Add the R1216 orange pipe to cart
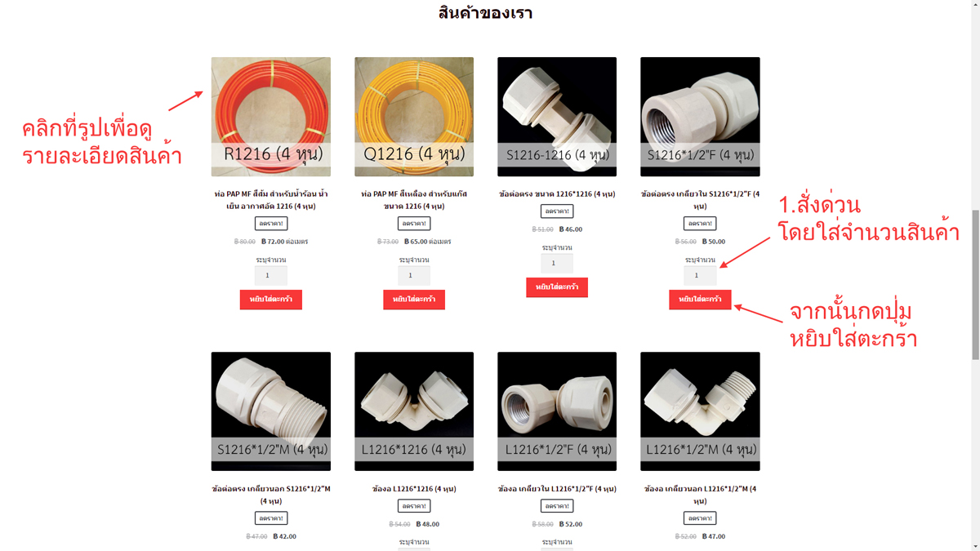 click(271, 300)
